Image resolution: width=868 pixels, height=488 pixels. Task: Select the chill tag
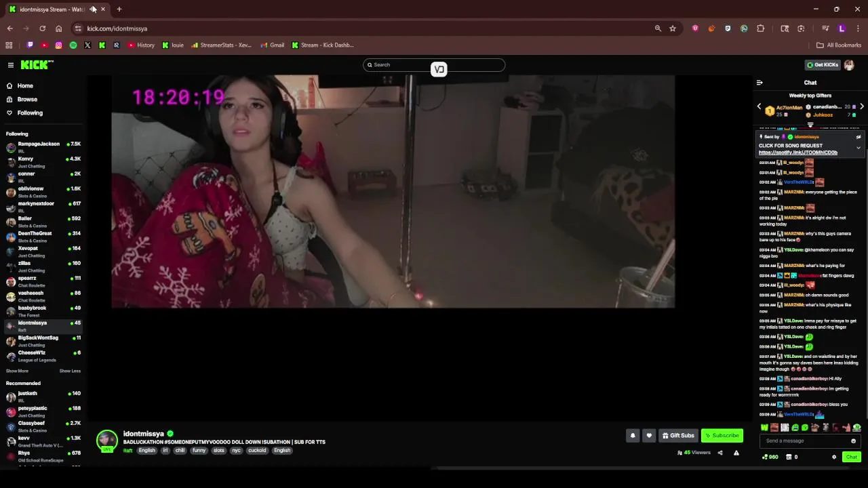180,451
